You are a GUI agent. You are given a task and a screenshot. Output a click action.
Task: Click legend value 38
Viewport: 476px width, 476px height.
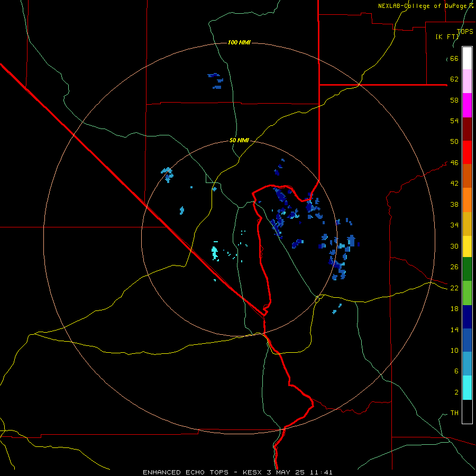[x=454, y=204]
